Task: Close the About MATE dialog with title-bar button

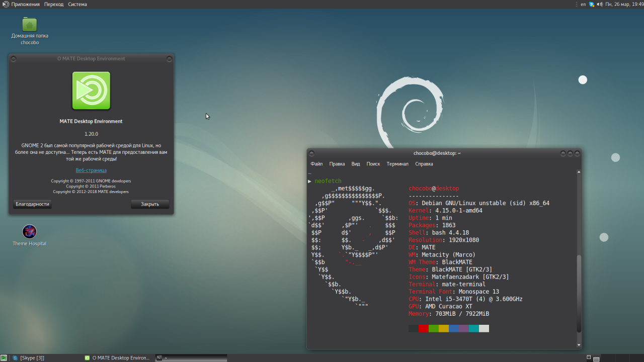Action: click(x=169, y=59)
